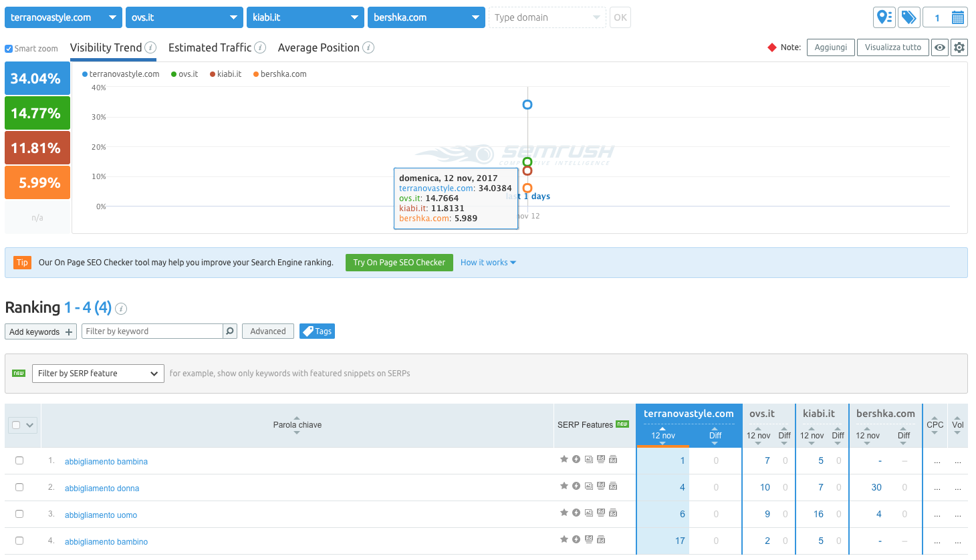Click star icon for abbigliamento donna row
The height and width of the screenshot is (560, 976).
click(x=564, y=486)
